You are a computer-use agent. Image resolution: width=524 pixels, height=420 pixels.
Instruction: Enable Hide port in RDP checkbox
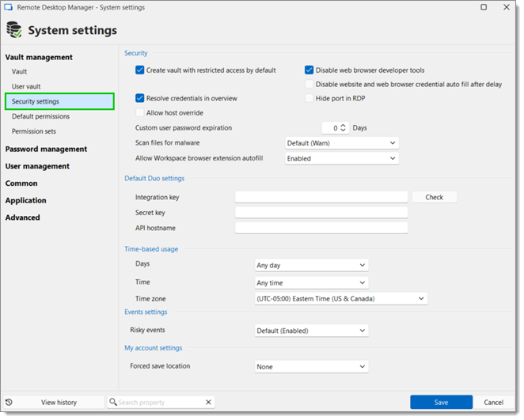coord(309,98)
